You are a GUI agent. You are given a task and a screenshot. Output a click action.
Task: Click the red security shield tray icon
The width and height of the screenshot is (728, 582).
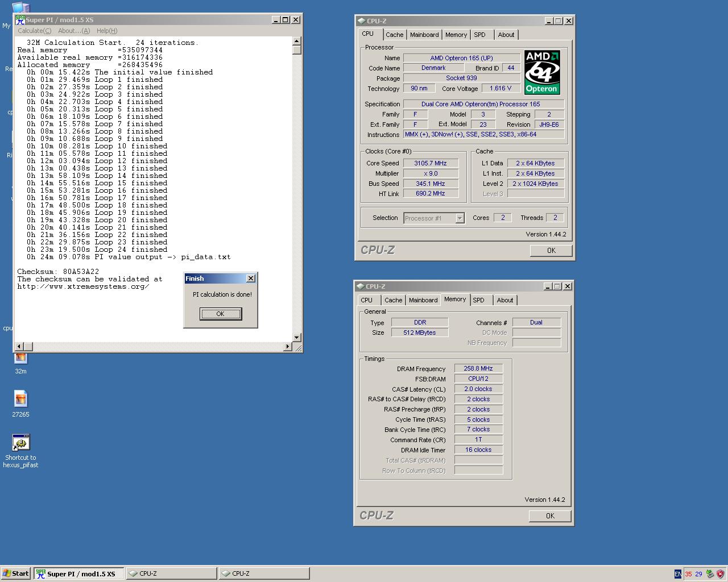click(720, 574)
